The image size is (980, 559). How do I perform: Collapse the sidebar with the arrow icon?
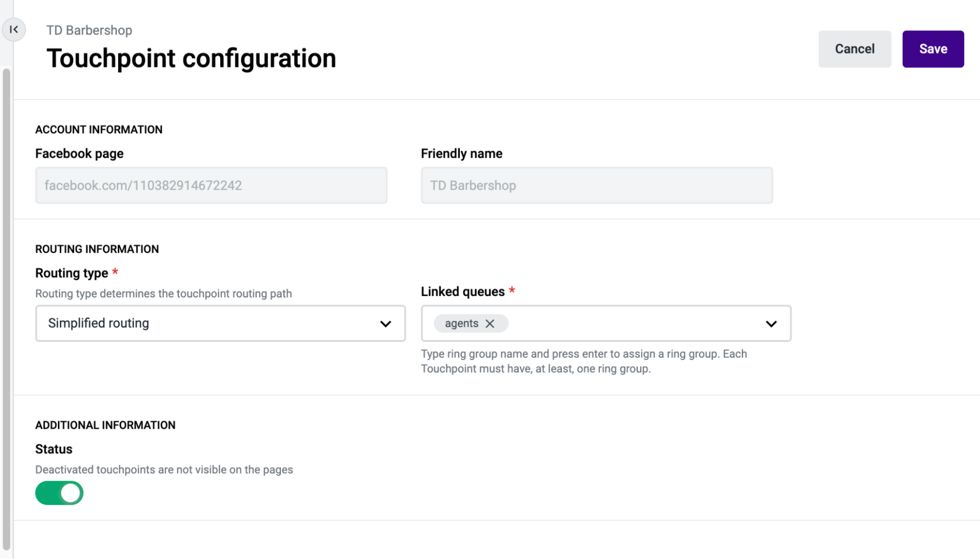pos(14,29)
